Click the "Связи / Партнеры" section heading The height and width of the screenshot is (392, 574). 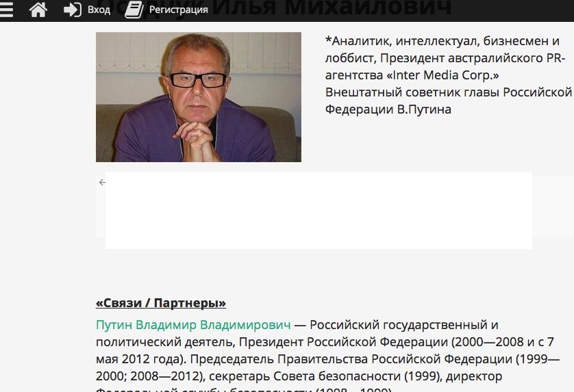click(160, 302)
